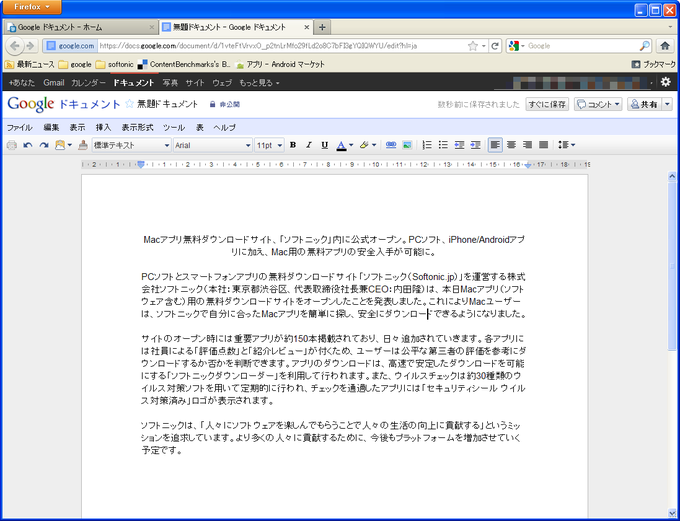Click the すぐに保存 button
The width and height of the screenshot is (680, 521).
click(547, 104)
